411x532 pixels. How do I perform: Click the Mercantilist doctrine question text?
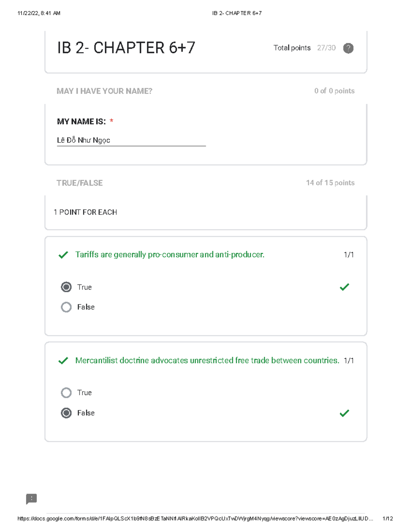coord(207,360)
